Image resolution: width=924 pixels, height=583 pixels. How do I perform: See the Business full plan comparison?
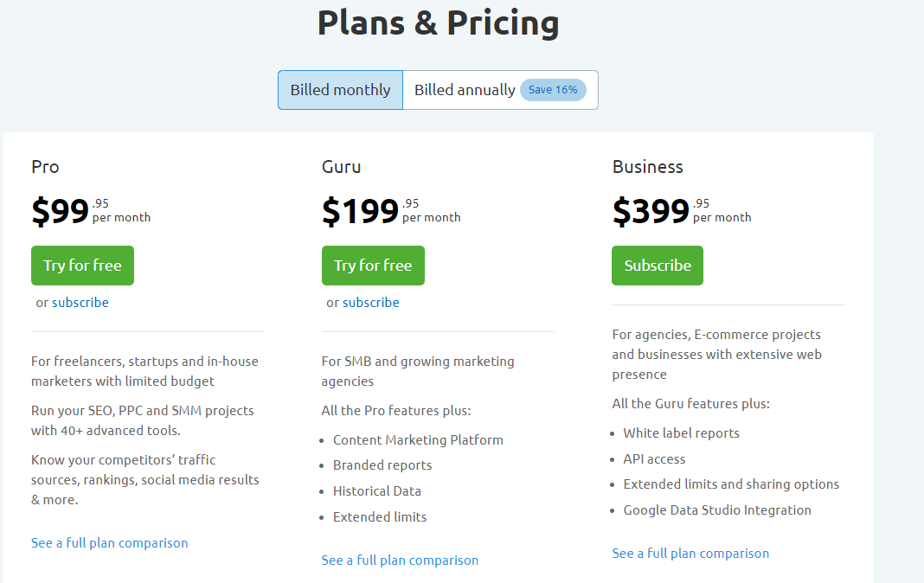(690, 554)
